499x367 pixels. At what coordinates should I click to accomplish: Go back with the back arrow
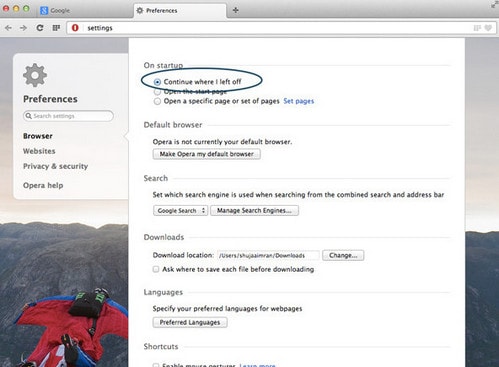click(8, 28)
